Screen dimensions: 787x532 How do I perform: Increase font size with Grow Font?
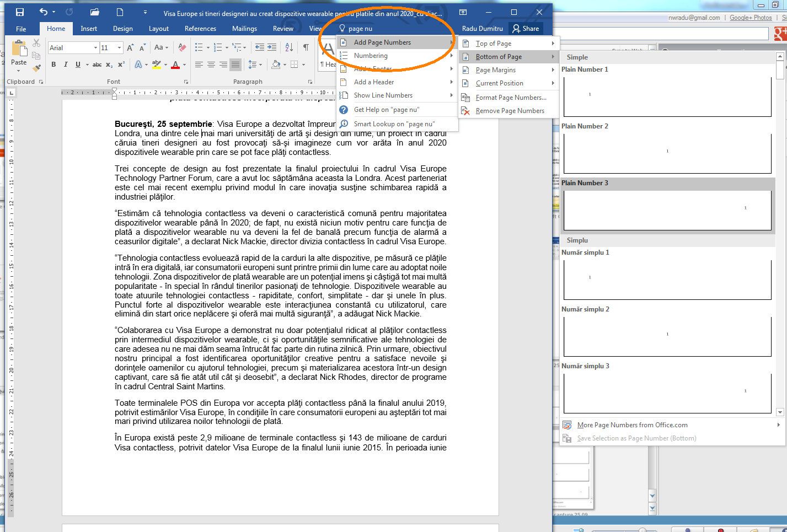click(x=130, y=48)
